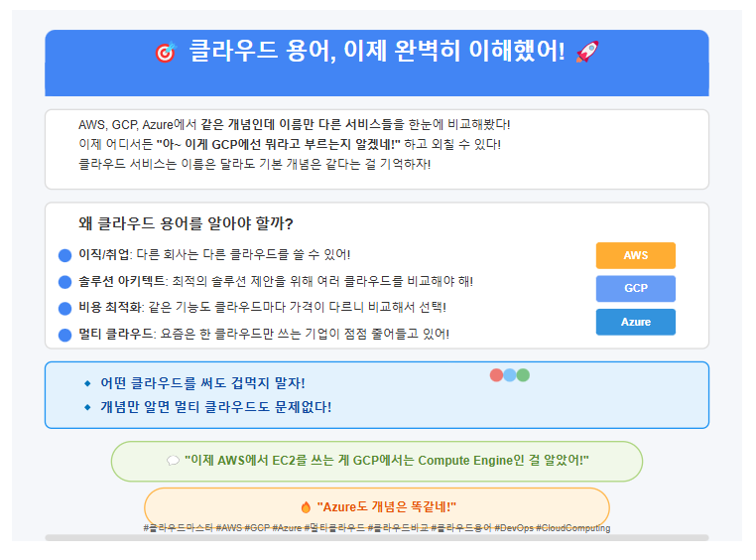The height and width of the screenshot is (560, 756).
Task: Click the sentence 클라우드 서비스는 이름은 달라도
Action: (x=255, y=164)
